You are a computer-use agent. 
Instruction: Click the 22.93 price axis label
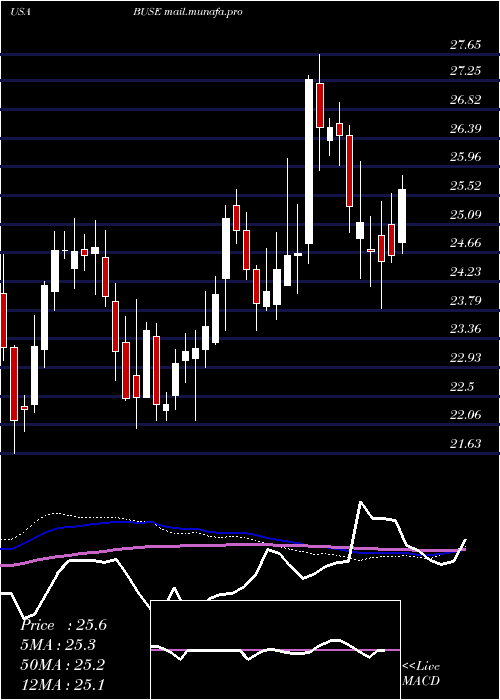coord(465,358)
